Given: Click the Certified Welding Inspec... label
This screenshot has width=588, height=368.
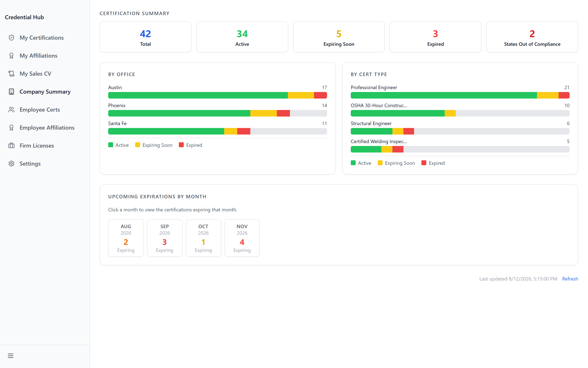Looking at the screenshot, I should [x=379, y=141].
